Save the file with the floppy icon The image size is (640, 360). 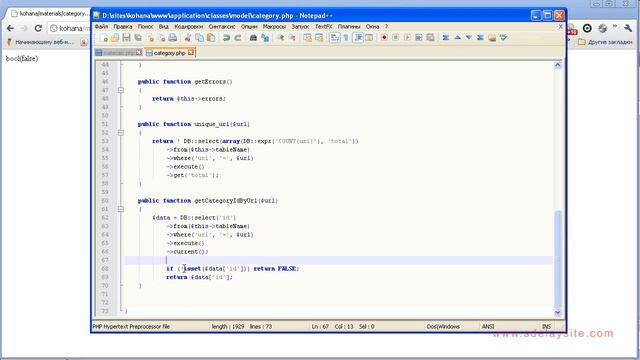[x=127, y=38]
